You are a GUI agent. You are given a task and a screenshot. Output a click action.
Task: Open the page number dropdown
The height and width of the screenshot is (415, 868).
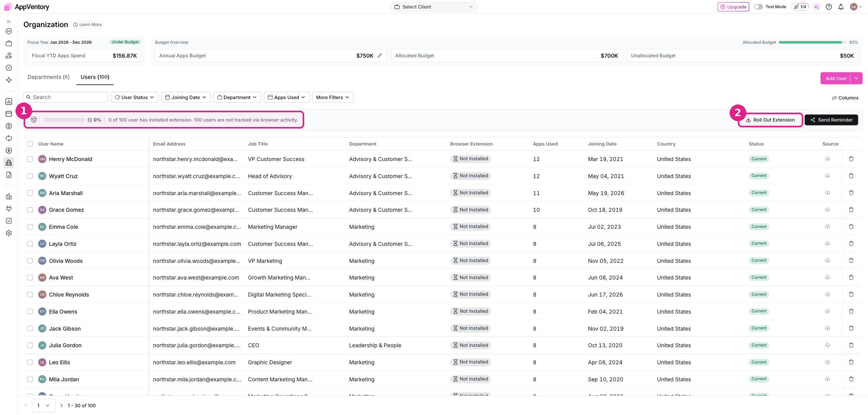(x=43, y=405)
